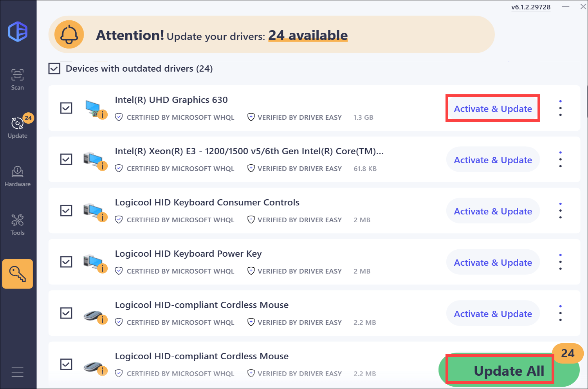Click the Driver Easy logo icon

pyautogui.click(x=18, y=31)
